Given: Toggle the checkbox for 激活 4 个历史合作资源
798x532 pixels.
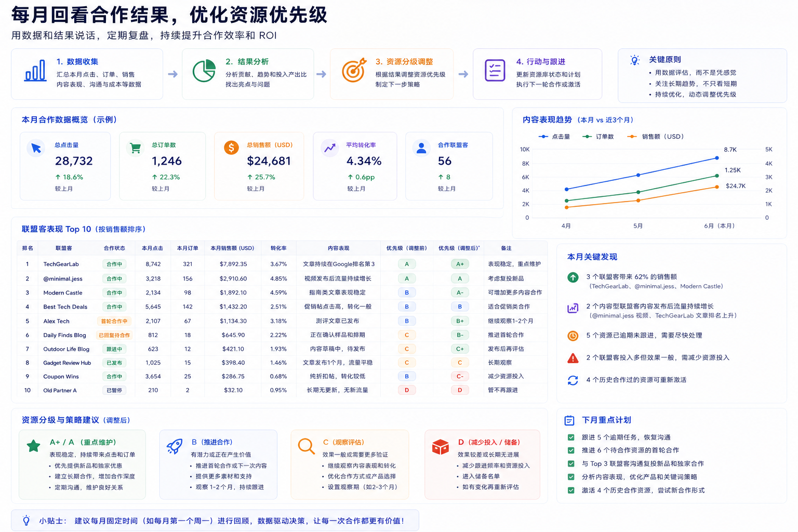Looking at the screenshot, I should [x=571, y=490].
